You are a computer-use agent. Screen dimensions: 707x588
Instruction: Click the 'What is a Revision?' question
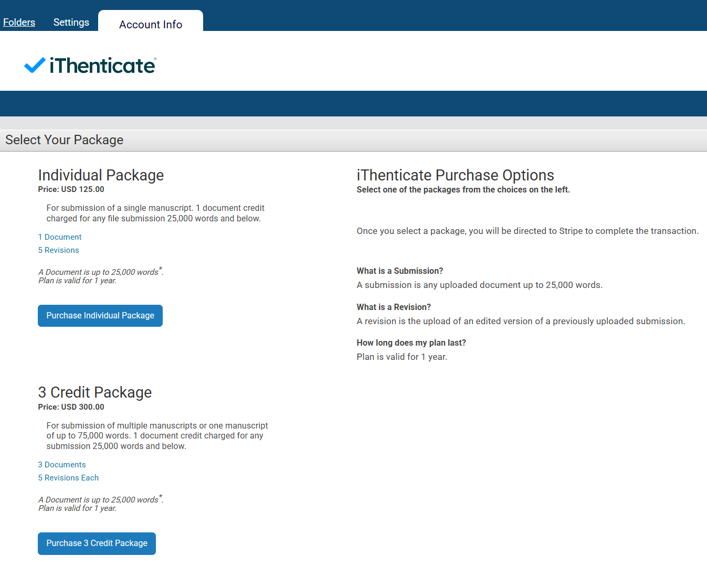point(394,307)
